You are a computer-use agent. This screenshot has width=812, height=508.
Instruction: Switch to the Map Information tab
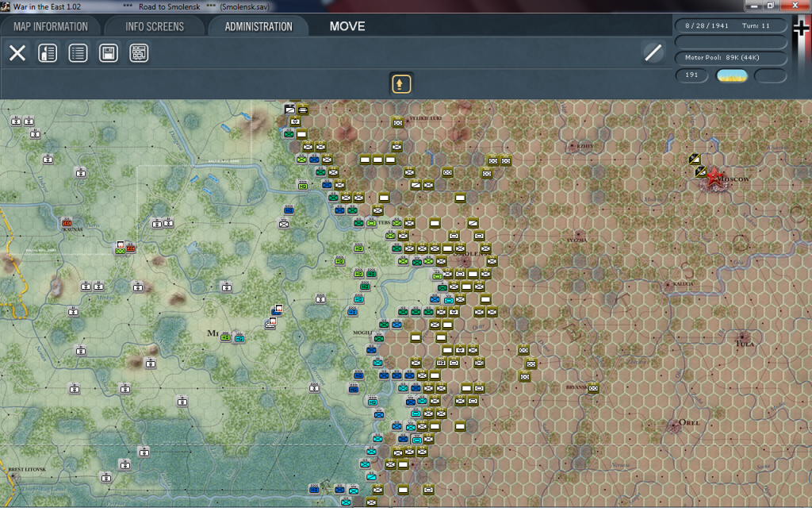[x=50, y=26]
